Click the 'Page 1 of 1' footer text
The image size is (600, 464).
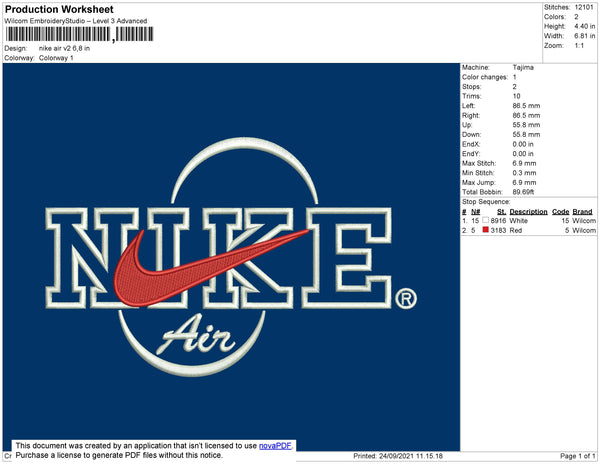577,456
